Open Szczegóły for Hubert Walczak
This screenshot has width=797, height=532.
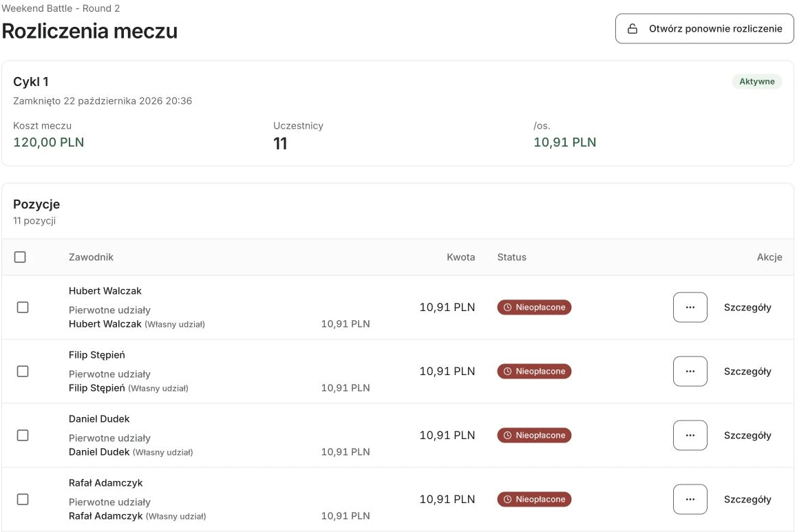747,308
